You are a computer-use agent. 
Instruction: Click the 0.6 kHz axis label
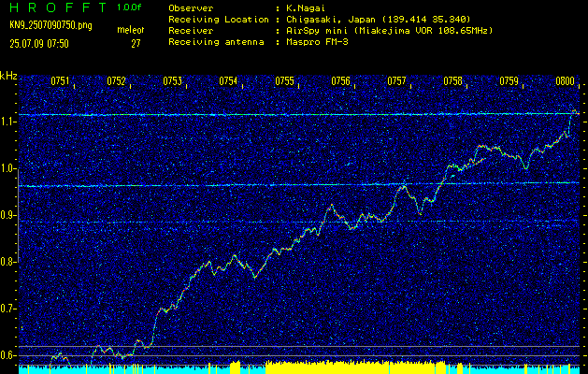tap(7, 355)
